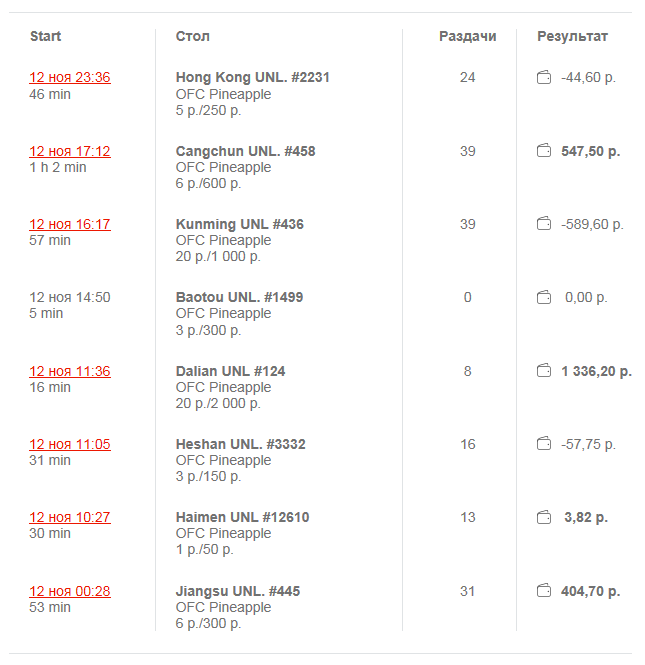The image size is (645, 665).
Task: Click wallet icon beside 0,00 р. result
Action: [x=544, y=298]
